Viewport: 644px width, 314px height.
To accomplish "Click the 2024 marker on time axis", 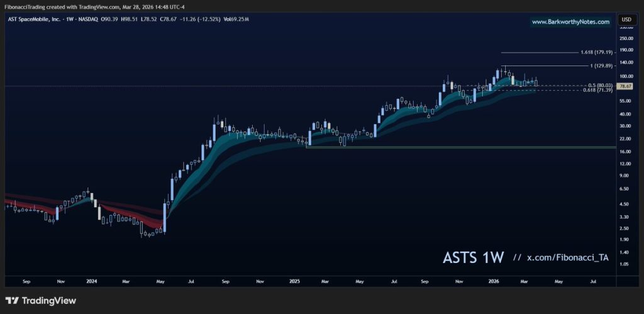I will [x=92, y=283].
